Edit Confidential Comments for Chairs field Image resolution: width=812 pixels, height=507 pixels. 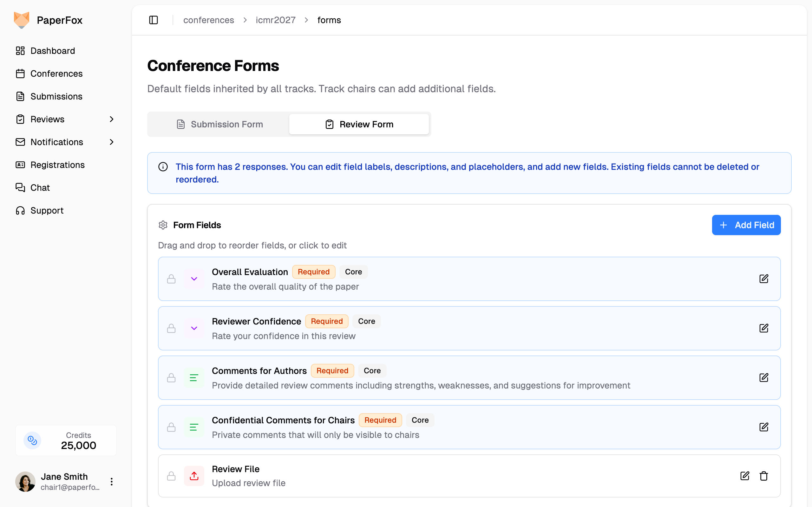point(764,427)
